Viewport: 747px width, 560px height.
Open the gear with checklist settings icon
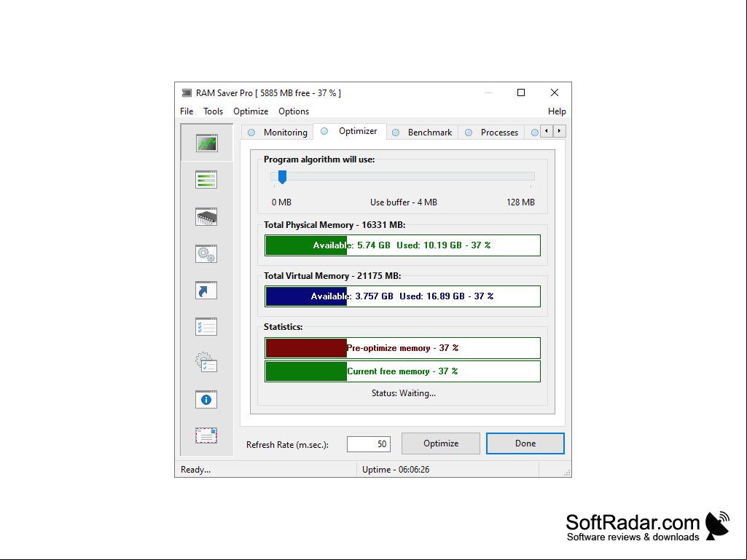206,363
